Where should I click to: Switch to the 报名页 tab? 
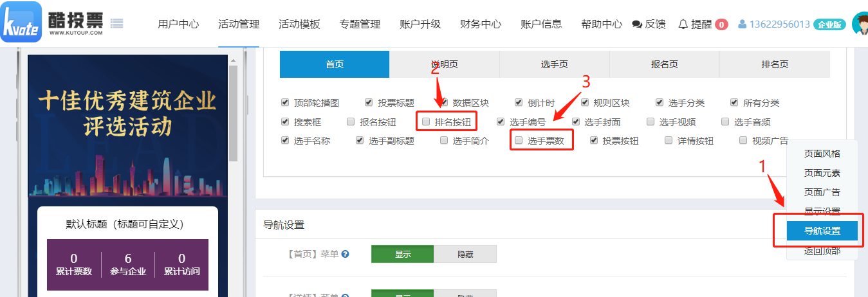coord(665,64)
